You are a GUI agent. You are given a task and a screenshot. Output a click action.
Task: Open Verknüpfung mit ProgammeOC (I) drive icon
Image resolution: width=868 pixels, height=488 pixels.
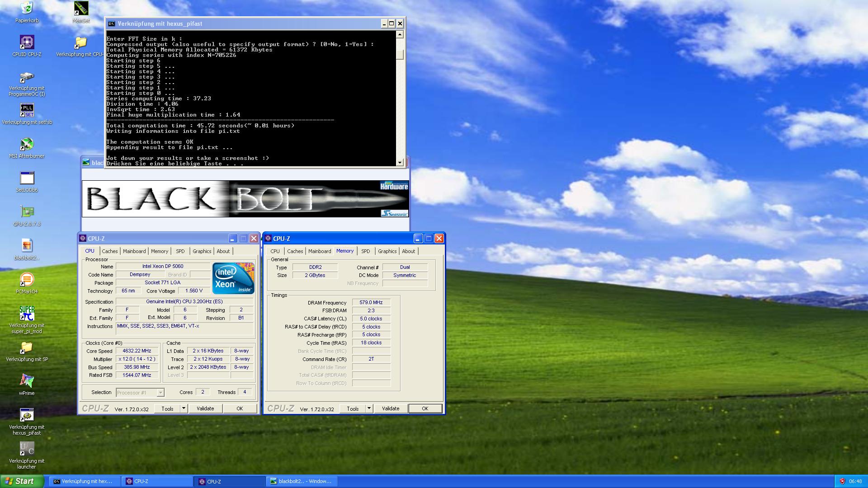[x=27, y=77]
